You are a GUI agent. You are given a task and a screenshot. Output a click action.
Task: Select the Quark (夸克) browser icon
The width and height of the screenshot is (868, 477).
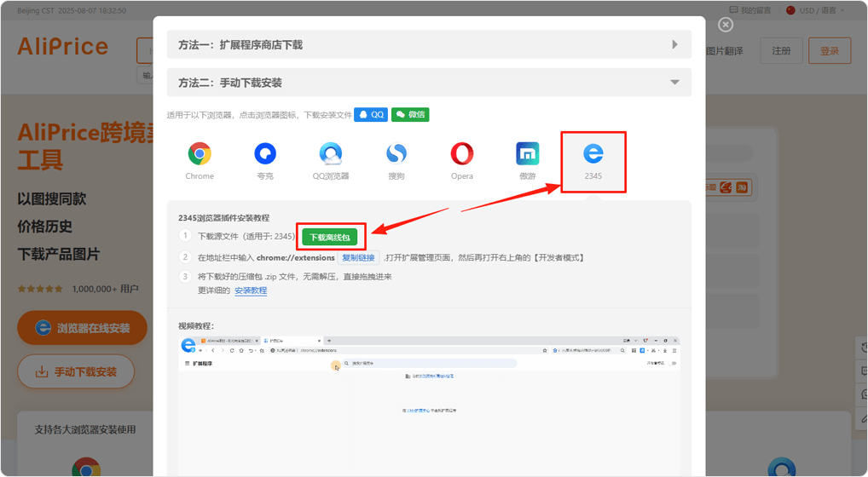265,154
